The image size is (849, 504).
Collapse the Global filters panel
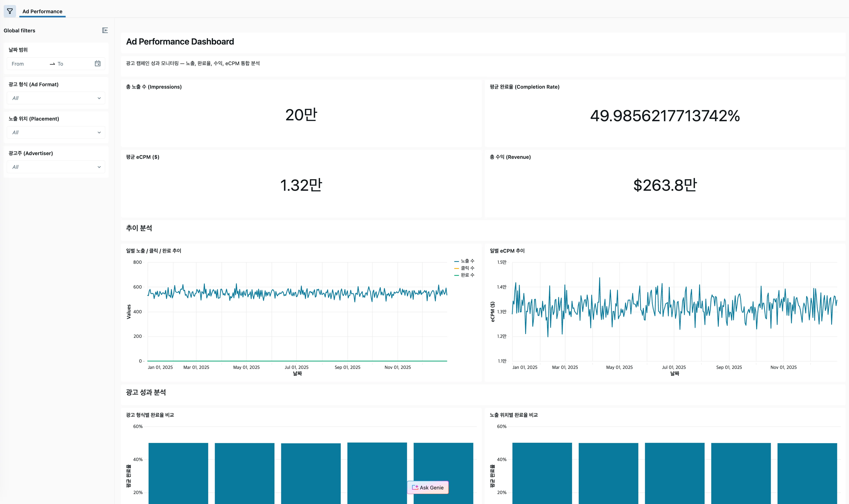click(x=105, y=31)
